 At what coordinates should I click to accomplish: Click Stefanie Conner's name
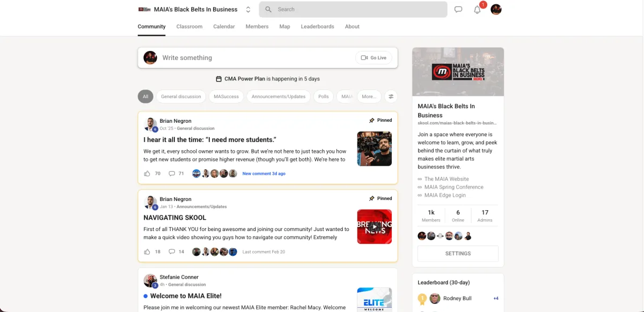[x=179, y=277]
